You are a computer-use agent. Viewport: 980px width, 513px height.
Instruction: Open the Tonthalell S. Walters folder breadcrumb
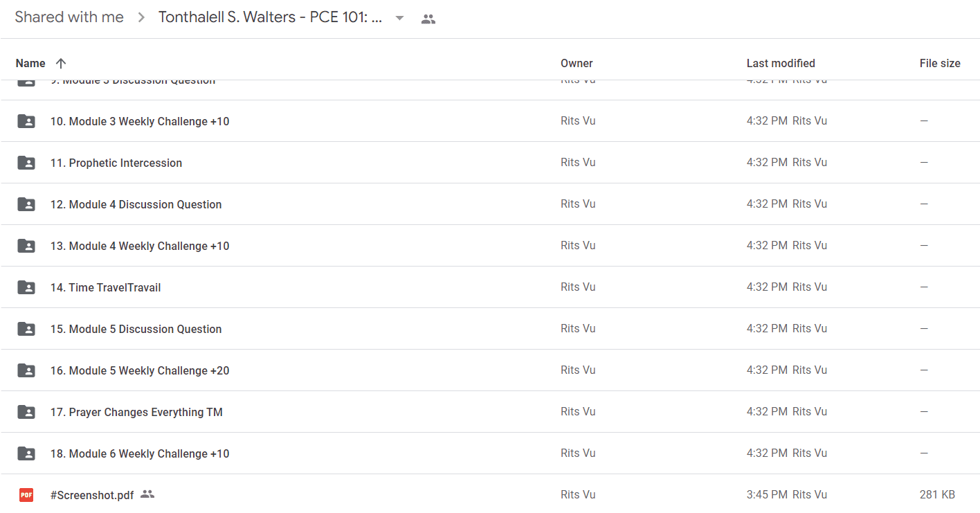[270, 17]
